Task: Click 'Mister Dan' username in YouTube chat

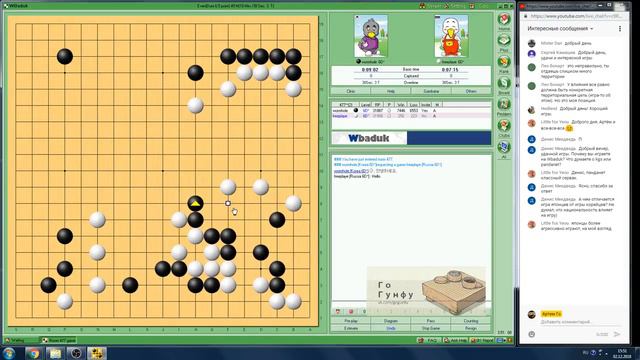Action: point(551,43)
